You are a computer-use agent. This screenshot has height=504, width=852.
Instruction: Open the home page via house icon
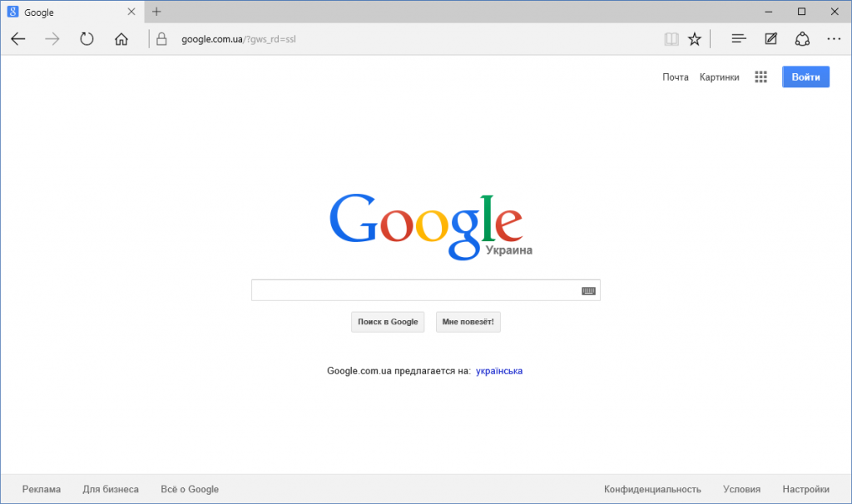tap(121, 39)
